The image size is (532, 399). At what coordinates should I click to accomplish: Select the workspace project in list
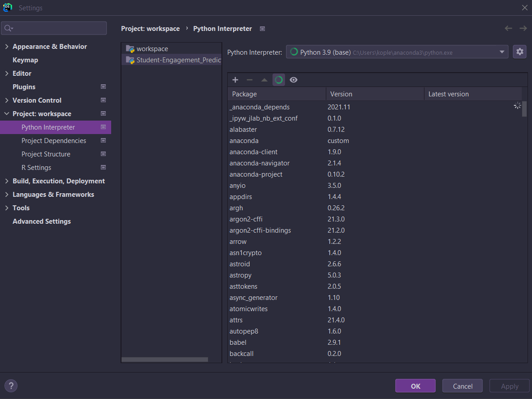click(171, 49)
